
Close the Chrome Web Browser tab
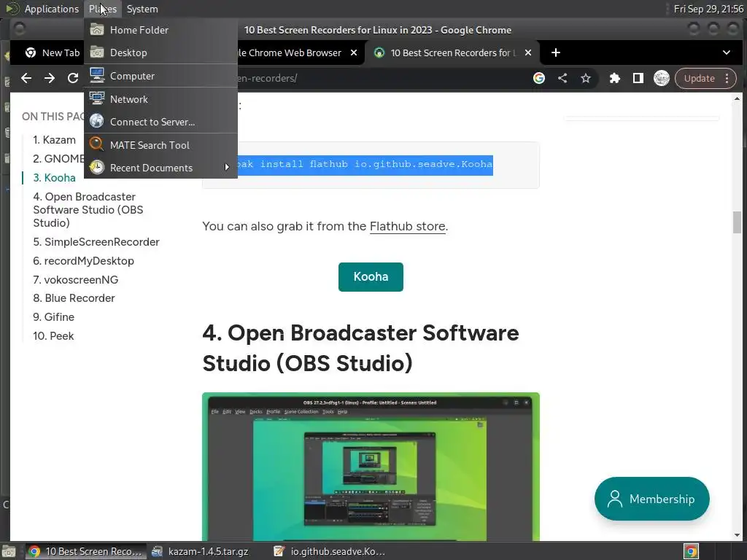354,52
